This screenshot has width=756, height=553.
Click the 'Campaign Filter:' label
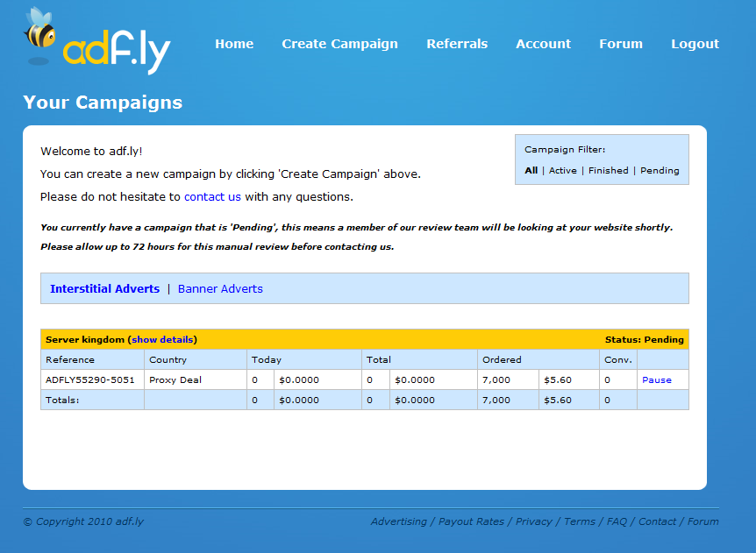[565, 150]
